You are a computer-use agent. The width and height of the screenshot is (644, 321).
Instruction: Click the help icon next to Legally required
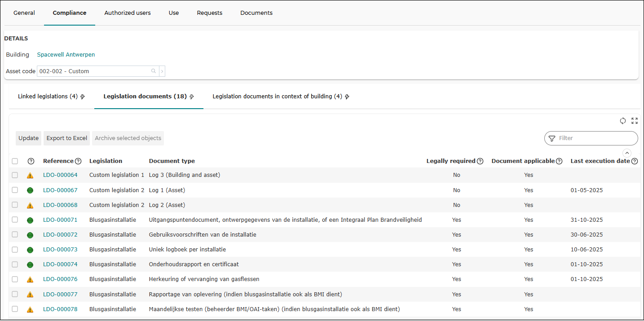click(480, 161)
